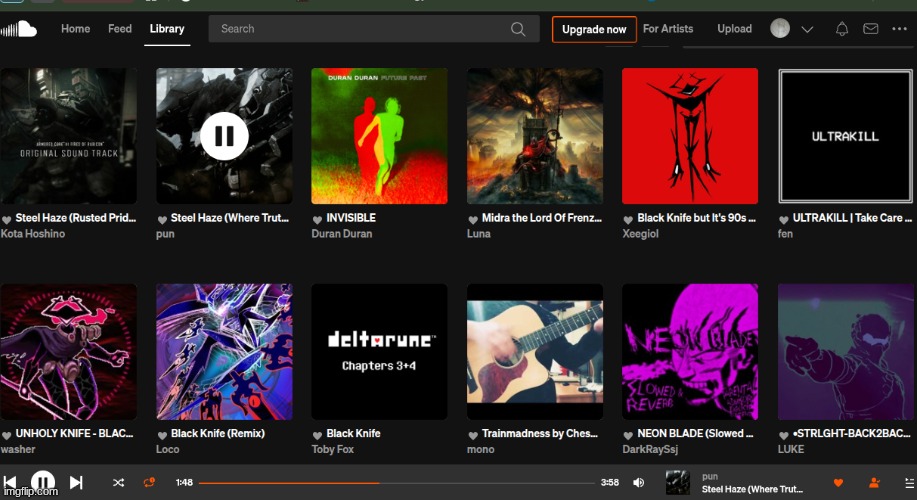Open the Duran Duran Future Past artwork
This screenshot has width=917, height=500.
(x=379, y=136)
